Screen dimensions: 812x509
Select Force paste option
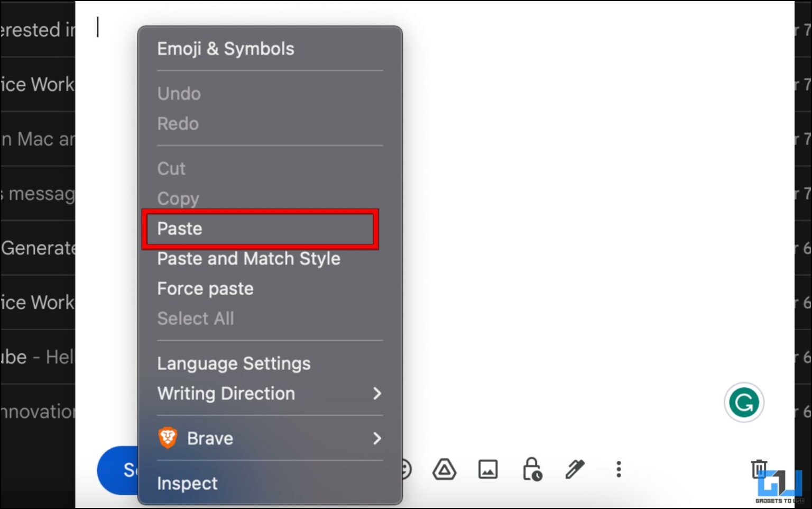pos(205,288)
